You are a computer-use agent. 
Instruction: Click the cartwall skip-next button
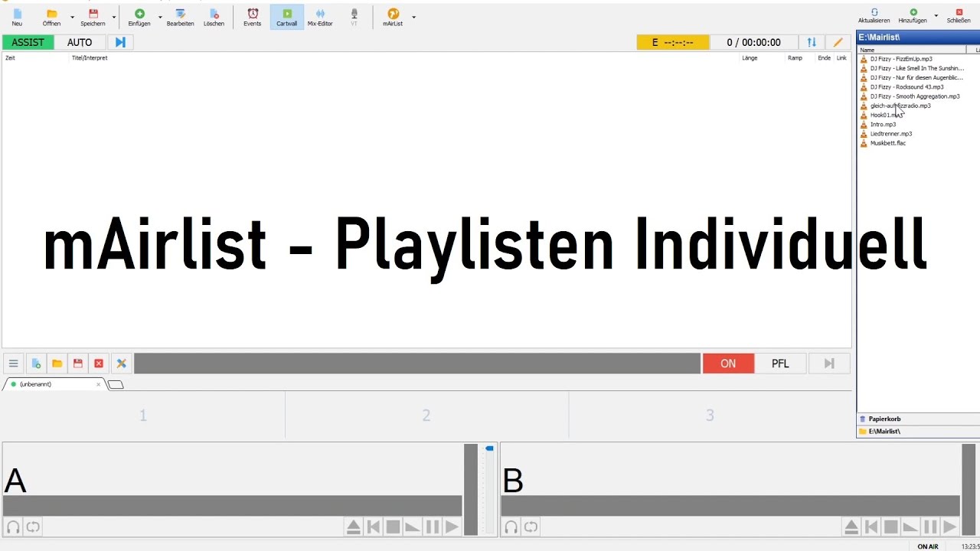point(829,364)
